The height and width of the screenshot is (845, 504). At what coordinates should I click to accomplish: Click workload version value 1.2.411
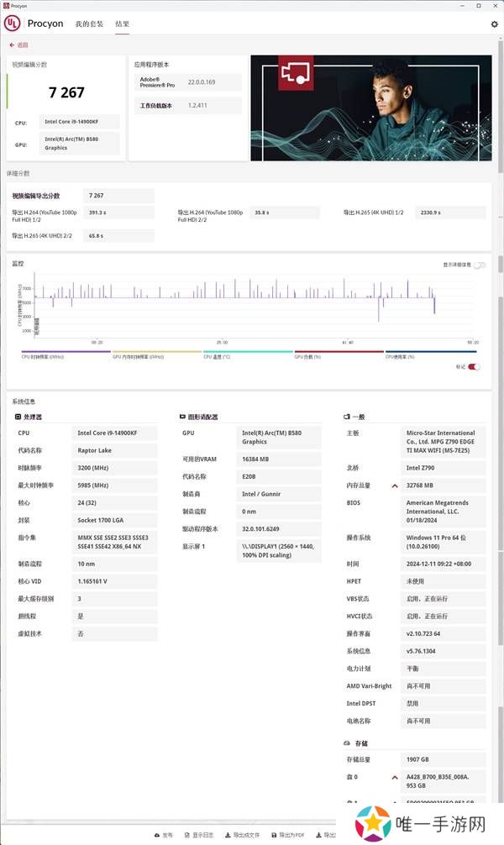(x=197, y=106)
